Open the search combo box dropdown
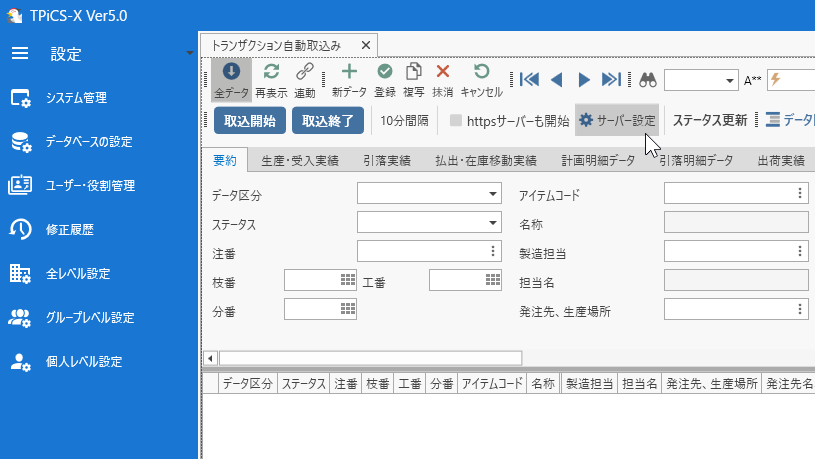Image resolution: width=815 pixels, height=459 pixels. (729, 81)
